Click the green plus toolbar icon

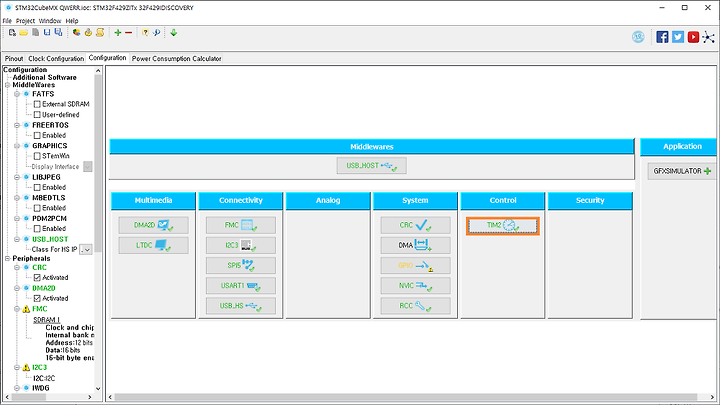118,33
